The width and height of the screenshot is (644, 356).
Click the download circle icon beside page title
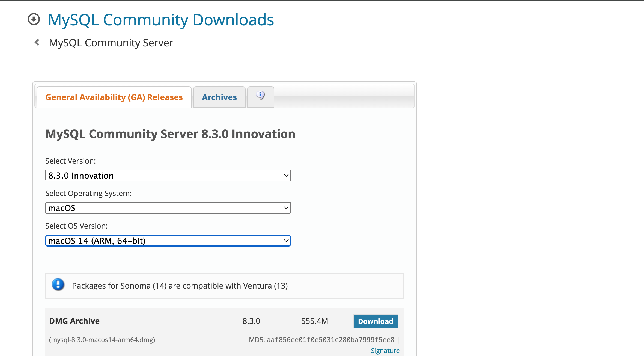34,19
